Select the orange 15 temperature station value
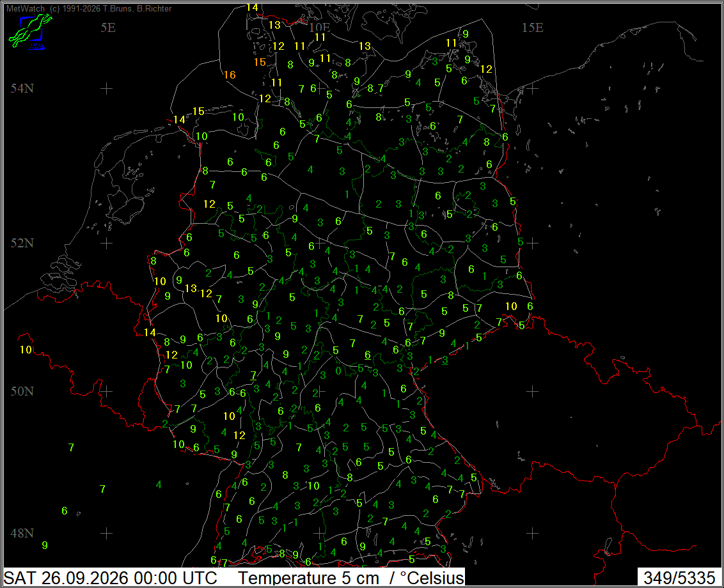 (x=260, y=62)
